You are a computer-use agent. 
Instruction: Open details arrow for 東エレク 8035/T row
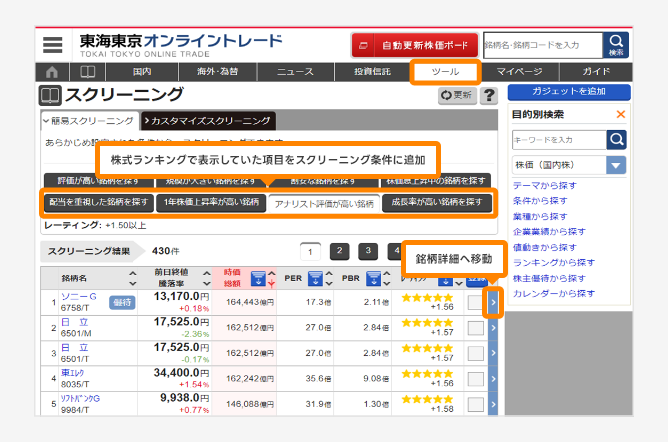click(493, 379)
